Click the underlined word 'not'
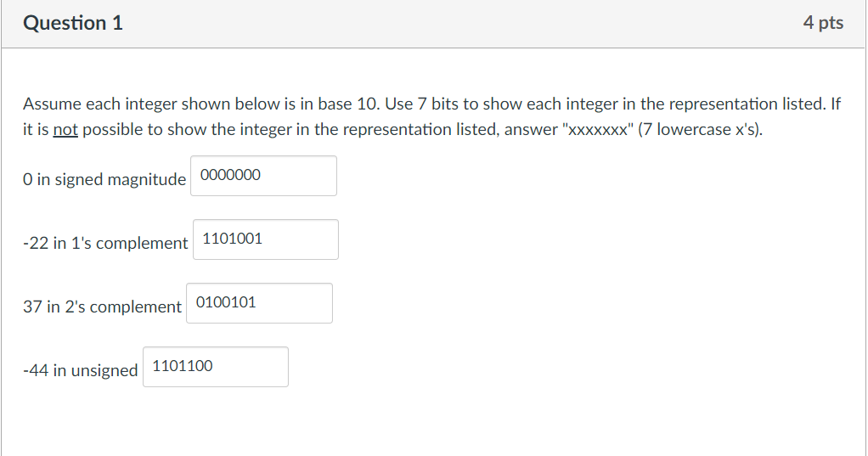The height and width of the screenshot is (456, 868). tap(65, 129)
